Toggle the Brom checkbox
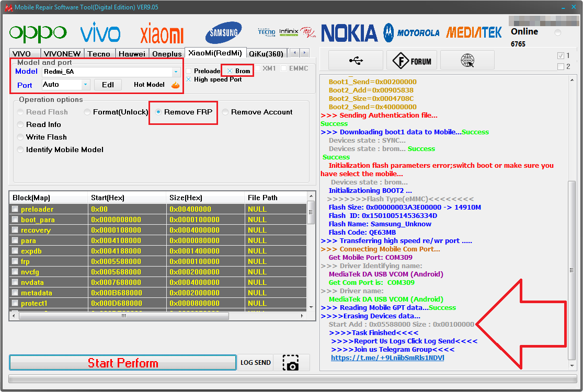The width and height of the screenshot is (583, 392). pyautogui.click(x=230, y=71)
